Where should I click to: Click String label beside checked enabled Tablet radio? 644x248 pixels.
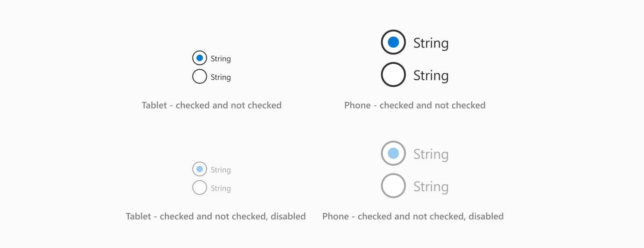(x=221, y=59)
